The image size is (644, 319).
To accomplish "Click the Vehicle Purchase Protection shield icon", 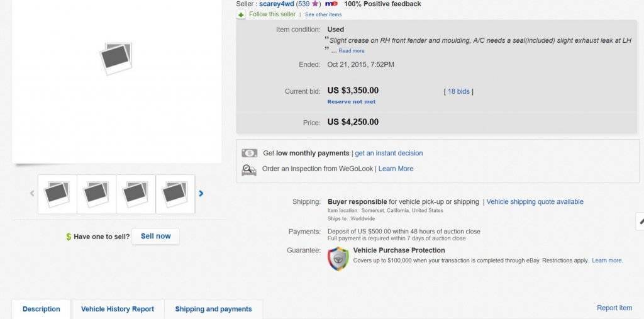I will [338, 259].
